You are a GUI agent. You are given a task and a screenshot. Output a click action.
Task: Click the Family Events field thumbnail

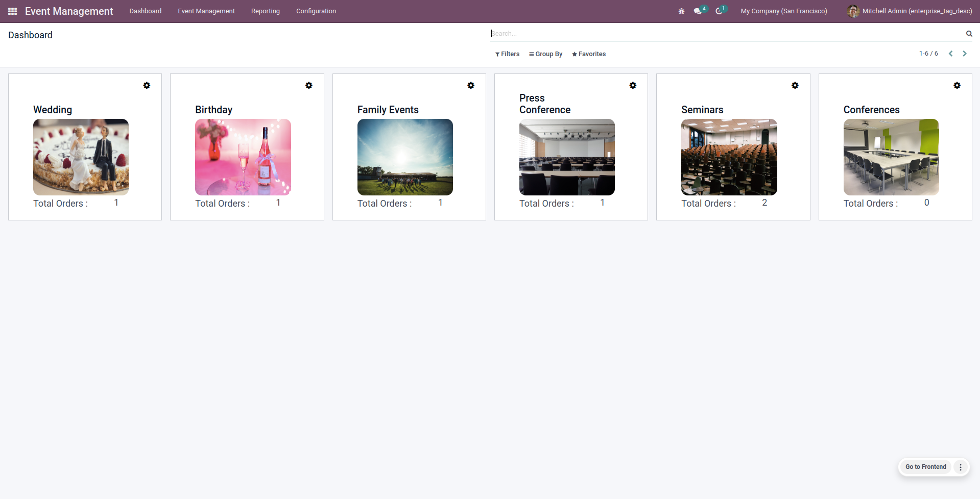tap(405, 157)
